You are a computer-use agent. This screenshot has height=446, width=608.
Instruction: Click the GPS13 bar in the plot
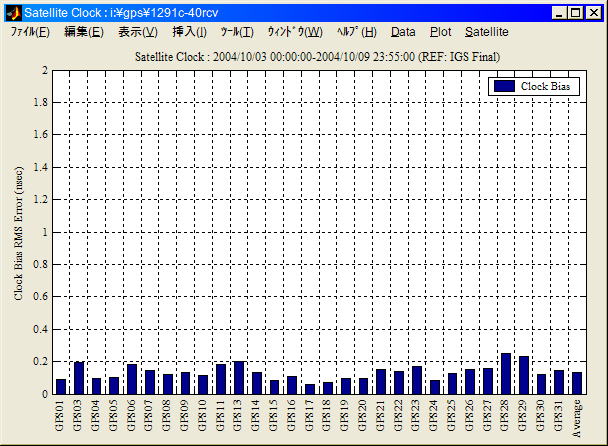[x=238, y=377]
